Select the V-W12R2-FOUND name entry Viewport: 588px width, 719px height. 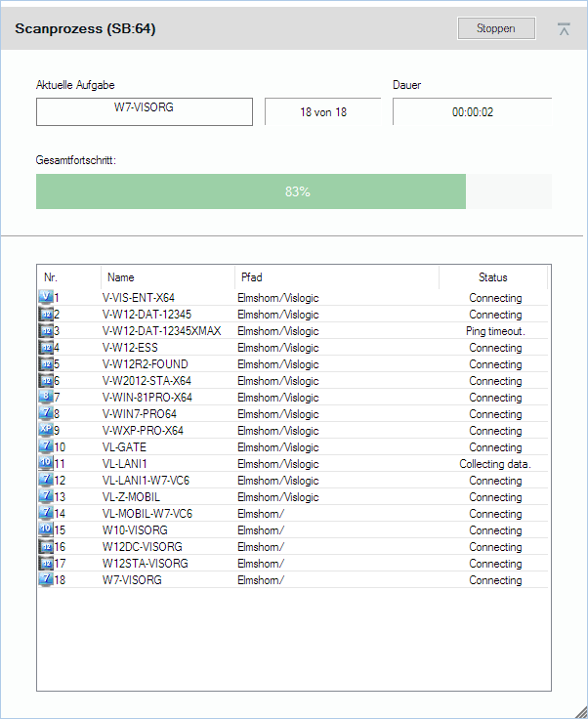(x=145, y=364)
